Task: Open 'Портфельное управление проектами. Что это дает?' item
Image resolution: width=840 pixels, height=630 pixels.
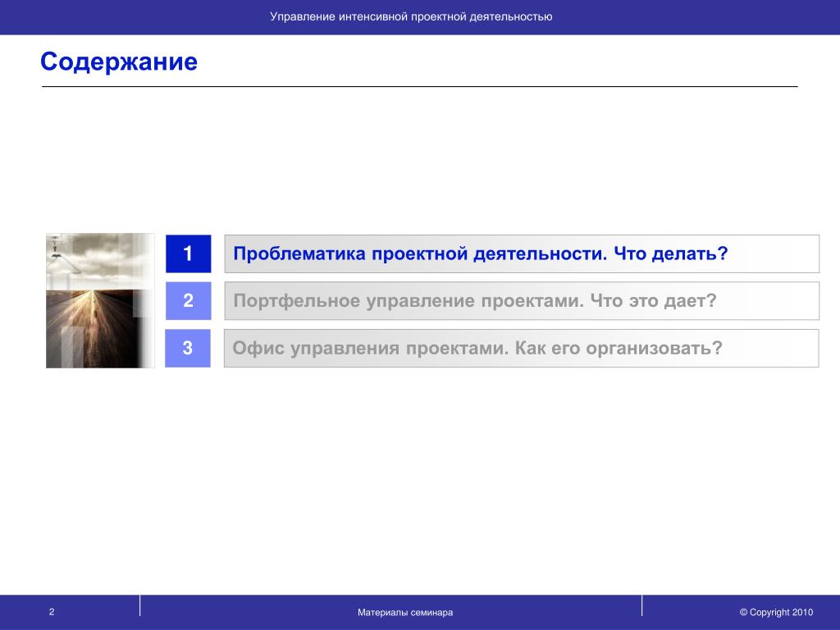Action: (x=522, y=301)
